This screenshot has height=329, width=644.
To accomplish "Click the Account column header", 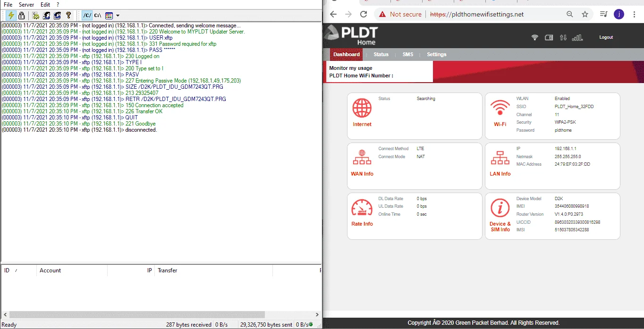I will (x=72, y=270).
